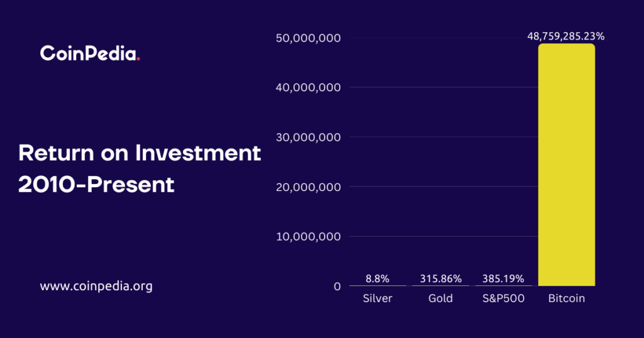Image resolution: width=644 pixels, height=338 pixels.
Task: Click the Silver axis label
Action: pyautogui.click(x=377, y=298)
